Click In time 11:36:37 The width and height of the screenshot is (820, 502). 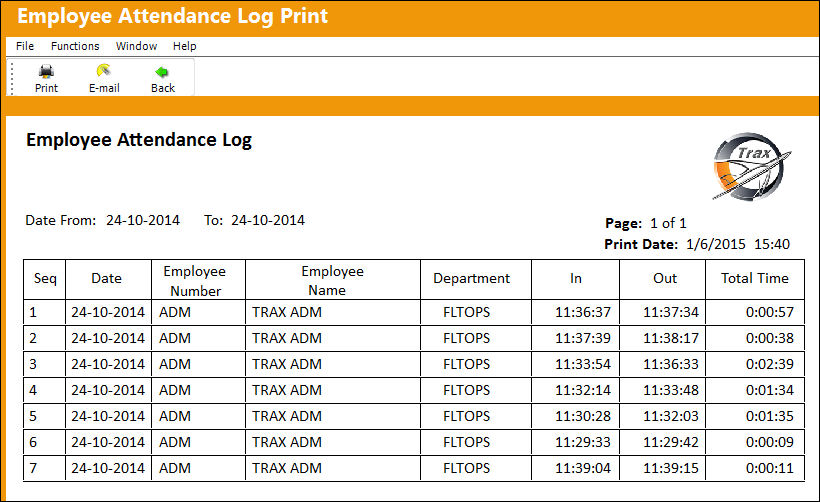[583, 312]
